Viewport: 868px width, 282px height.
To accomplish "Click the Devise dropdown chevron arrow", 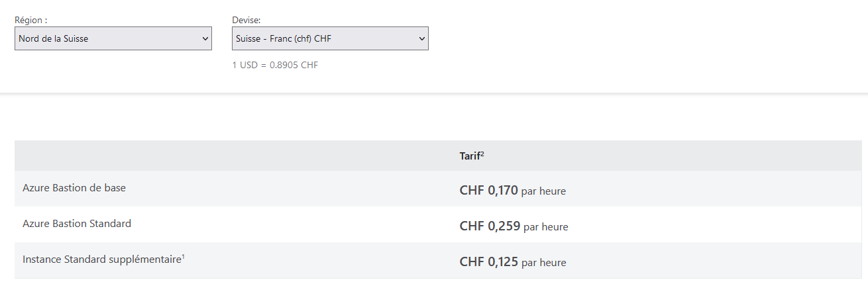I will point(421,38).
